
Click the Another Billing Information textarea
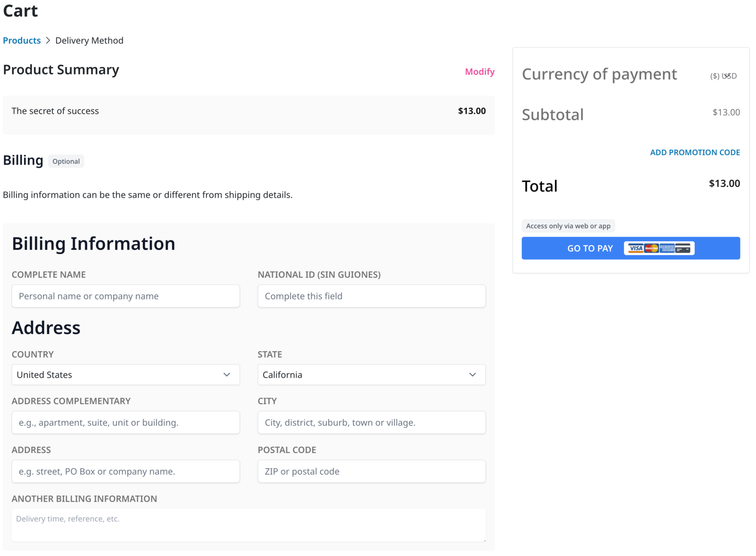[x=249, y=525]
